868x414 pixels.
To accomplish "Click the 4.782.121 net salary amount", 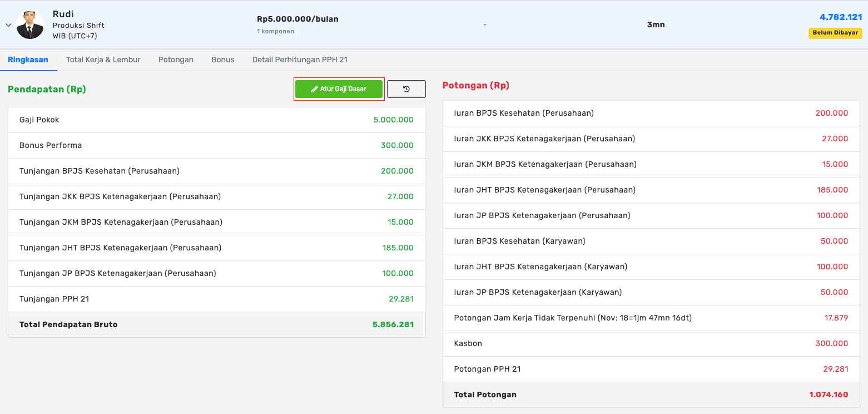I will [x=840, y=17].
